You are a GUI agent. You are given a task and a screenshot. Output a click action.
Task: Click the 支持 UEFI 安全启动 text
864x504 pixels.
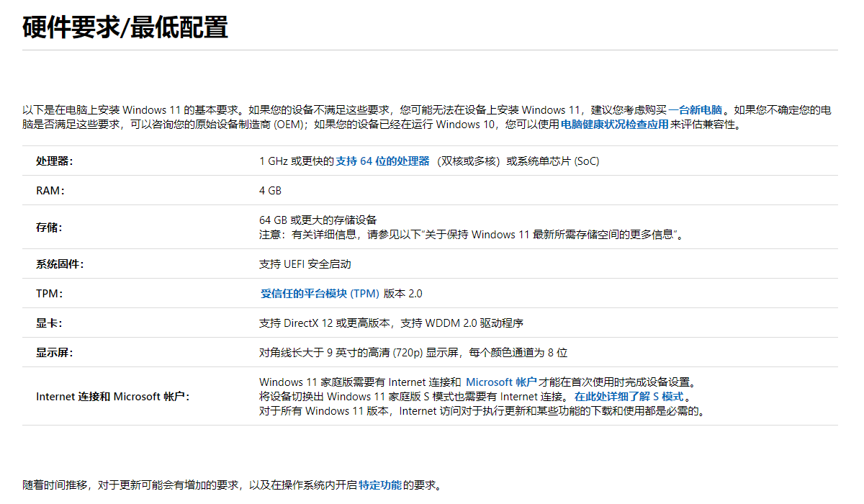point(305,264)
